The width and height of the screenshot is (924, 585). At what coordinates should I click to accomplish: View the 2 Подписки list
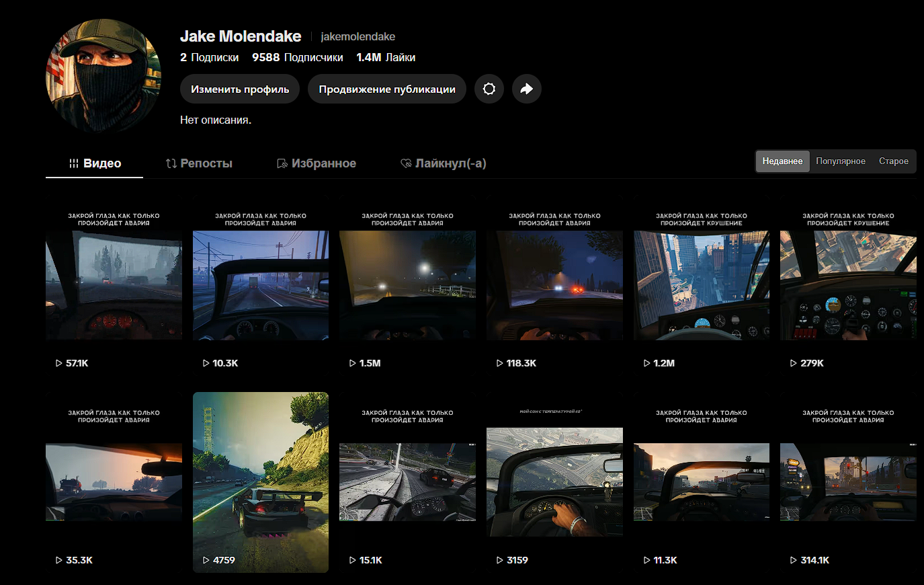pyautogui.click(x=210, y=58)
